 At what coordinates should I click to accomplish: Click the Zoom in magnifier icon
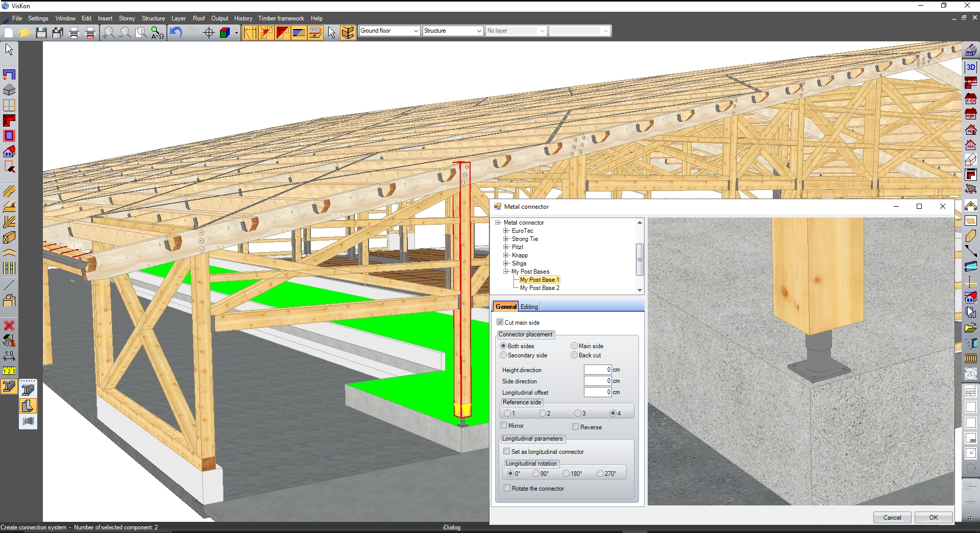coord(109,33)
